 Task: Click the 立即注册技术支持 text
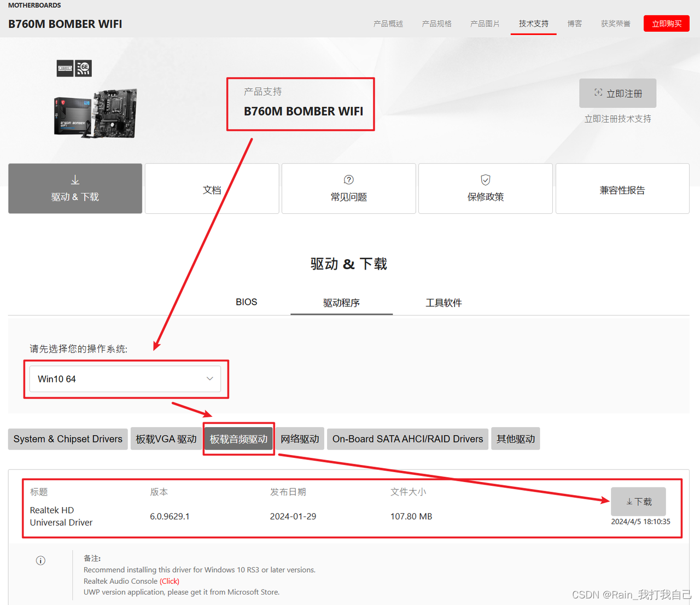click(x=617, y=119)
